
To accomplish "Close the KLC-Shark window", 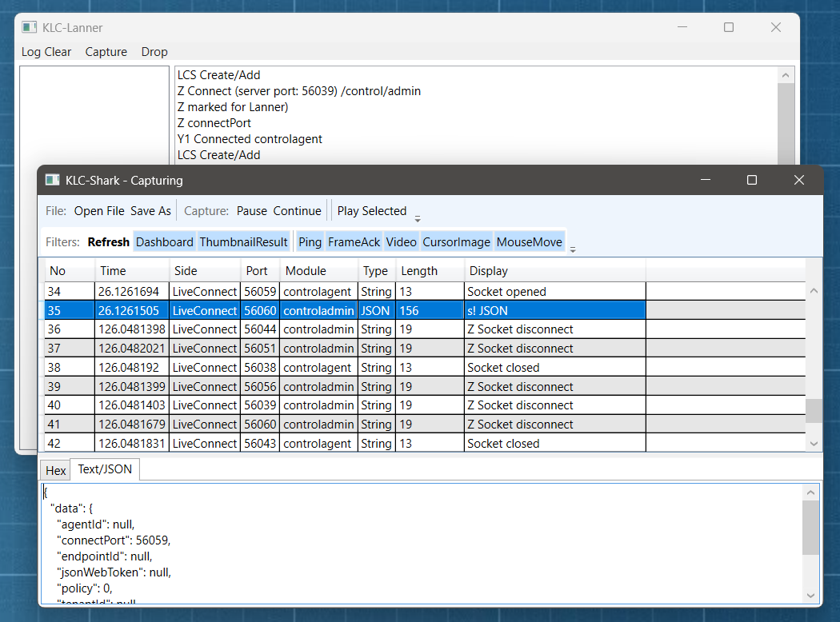I will coord(798,180).
